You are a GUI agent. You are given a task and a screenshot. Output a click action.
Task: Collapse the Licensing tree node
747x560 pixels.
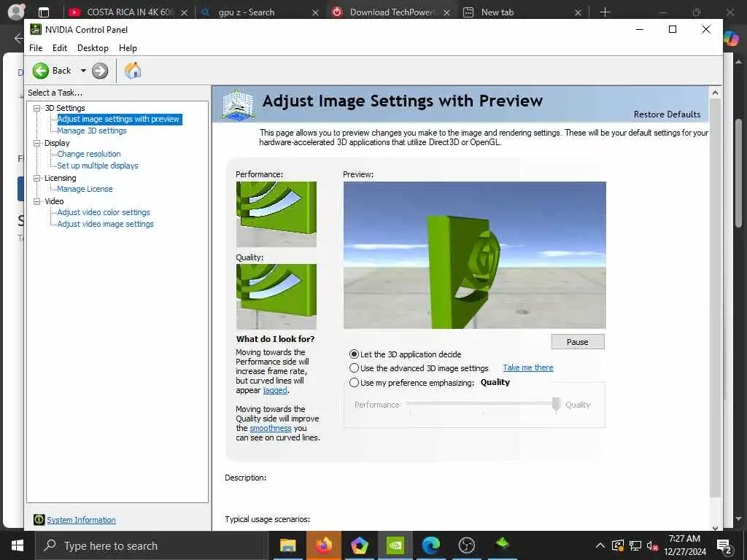pos(36,178)
